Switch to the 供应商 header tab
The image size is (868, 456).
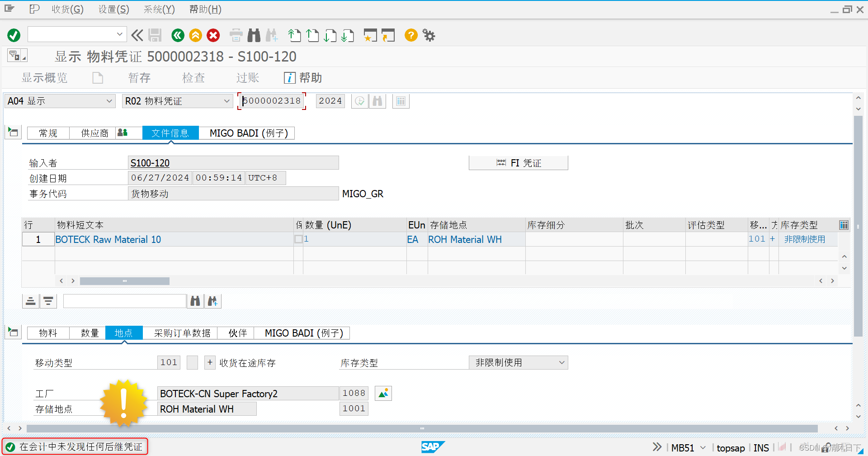[94, 133]
